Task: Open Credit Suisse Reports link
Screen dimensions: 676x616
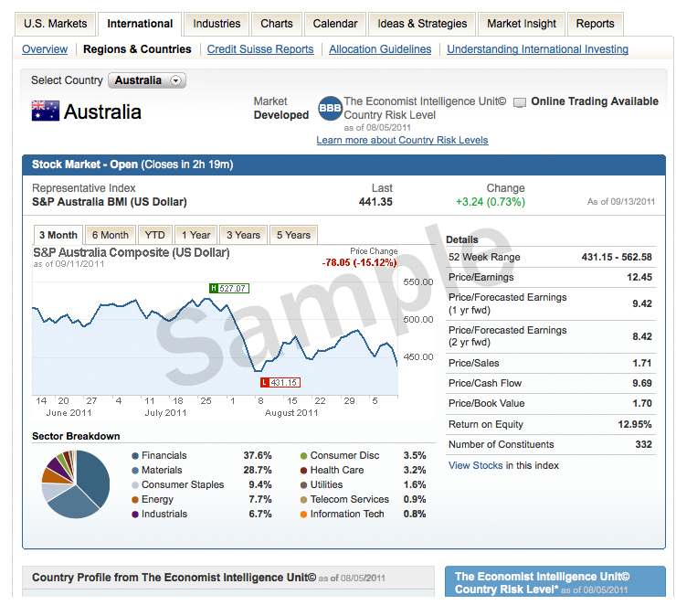Action: click(x=260, y=49)
